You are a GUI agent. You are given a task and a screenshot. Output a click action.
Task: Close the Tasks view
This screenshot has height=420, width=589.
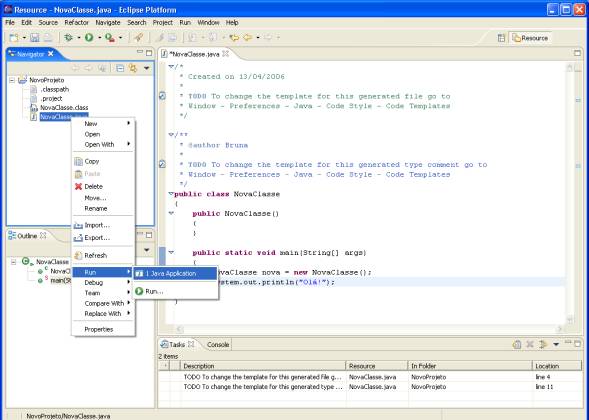click(191, 344)
